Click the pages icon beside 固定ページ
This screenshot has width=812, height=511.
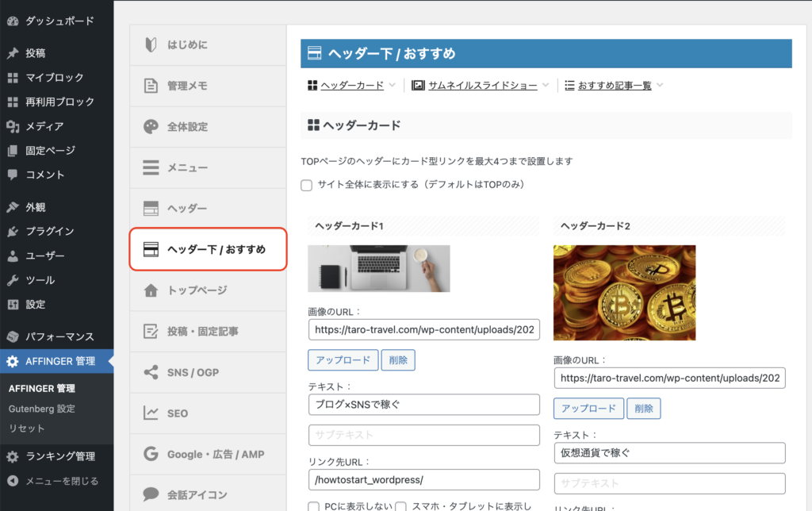(x=13, y=151)
